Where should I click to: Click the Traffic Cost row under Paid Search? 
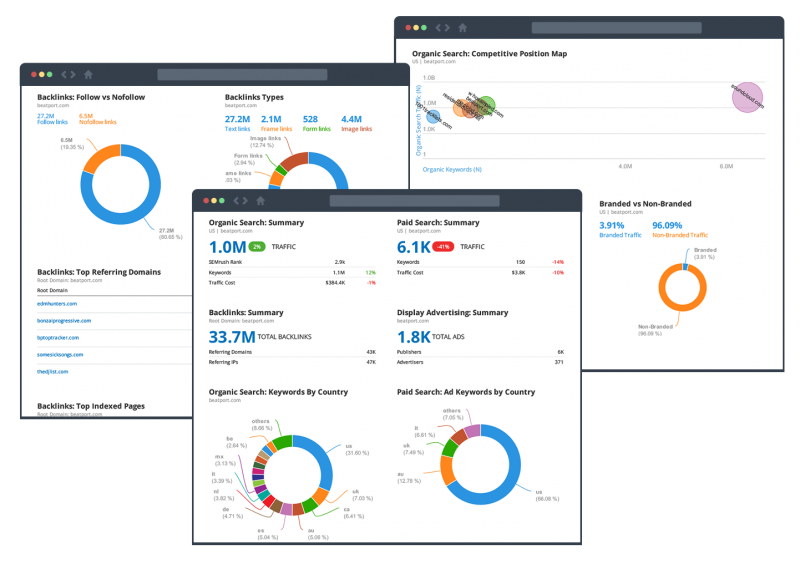(x=480, y=273)
